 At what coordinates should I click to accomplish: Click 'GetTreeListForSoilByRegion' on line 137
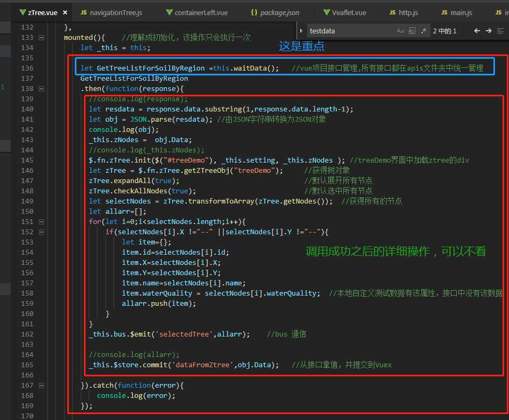click(x=134, y=79)
